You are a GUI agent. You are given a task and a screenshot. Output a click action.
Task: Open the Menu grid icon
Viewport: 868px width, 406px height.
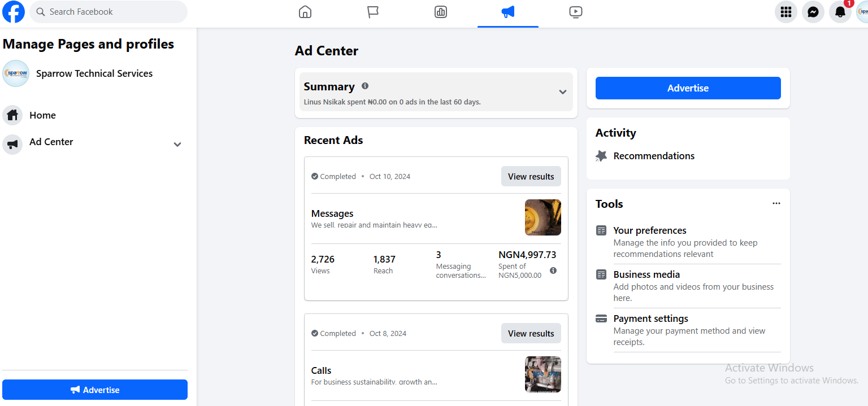click(x=785, y=12)
